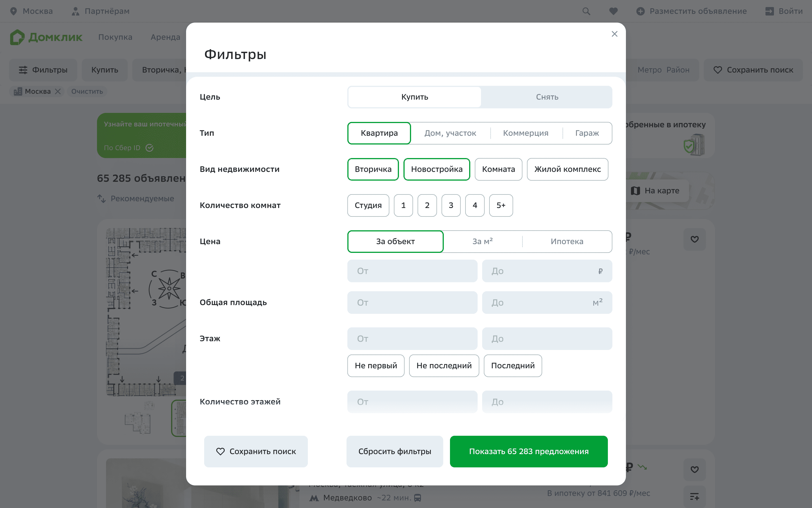Screen dimensions: 812x508
Task: Select 2 rooms option
Action: coord(427,205)
